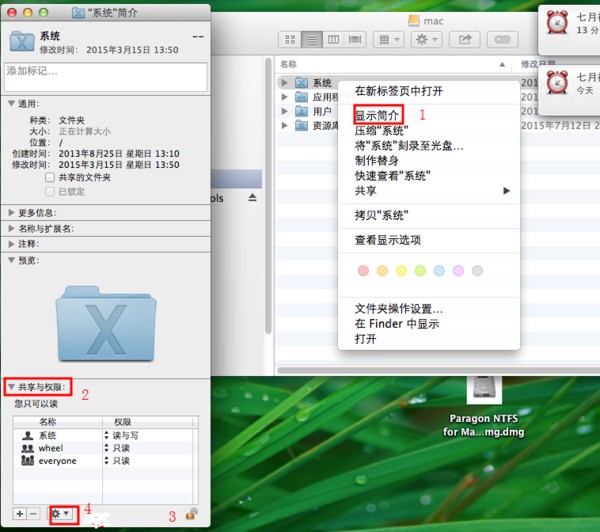Click the 权限 permissions column header
600x532 pixels.
click(x=149, y=422)
